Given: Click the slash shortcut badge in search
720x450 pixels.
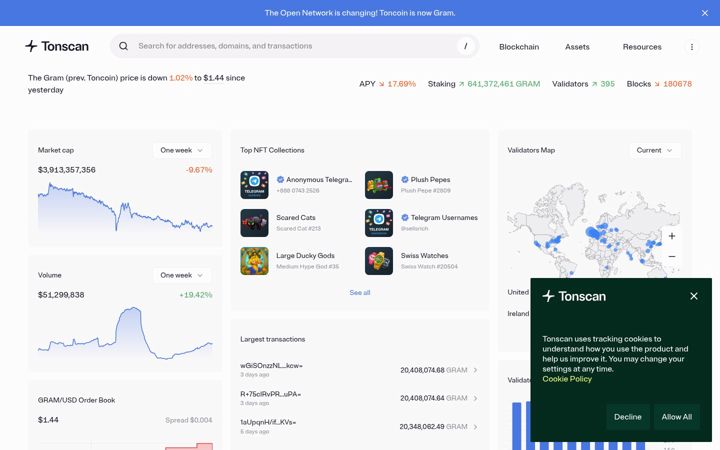Looking at the screenshot, I should (465, 46).
